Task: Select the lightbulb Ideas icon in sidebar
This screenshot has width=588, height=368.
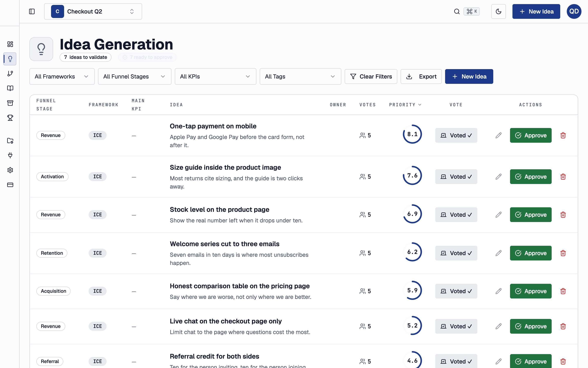Action: pyautogui.click(x=10, y=59)
